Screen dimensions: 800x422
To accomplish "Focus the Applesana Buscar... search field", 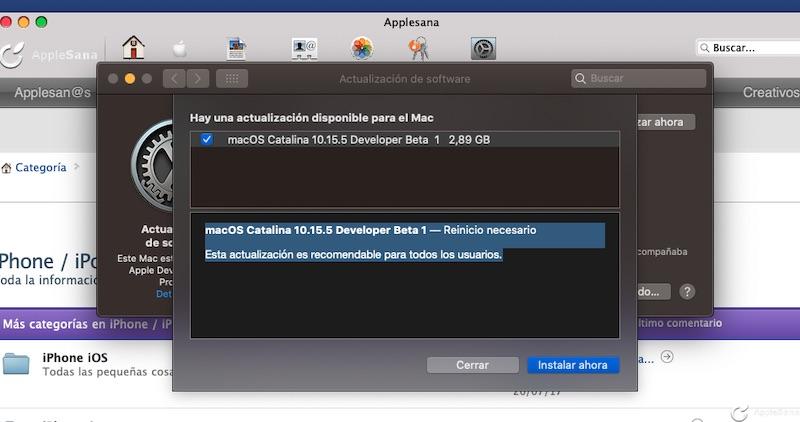I will click(748, 48).
